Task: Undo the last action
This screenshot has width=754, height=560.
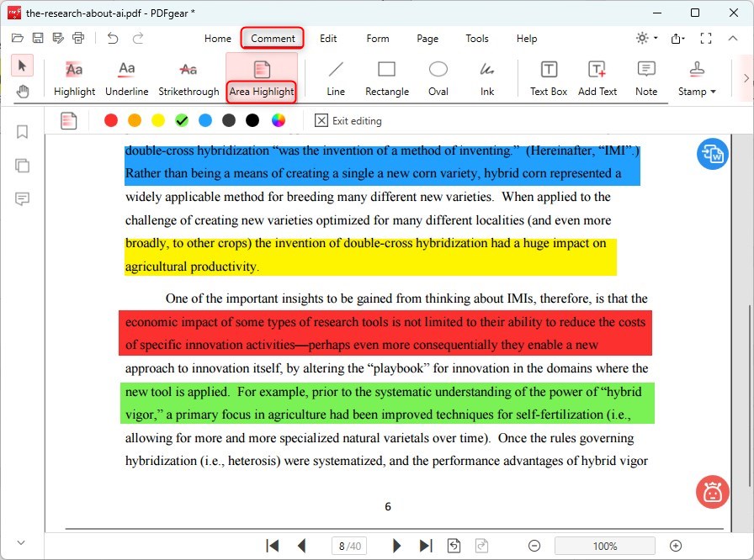Action: pos(113,38)
